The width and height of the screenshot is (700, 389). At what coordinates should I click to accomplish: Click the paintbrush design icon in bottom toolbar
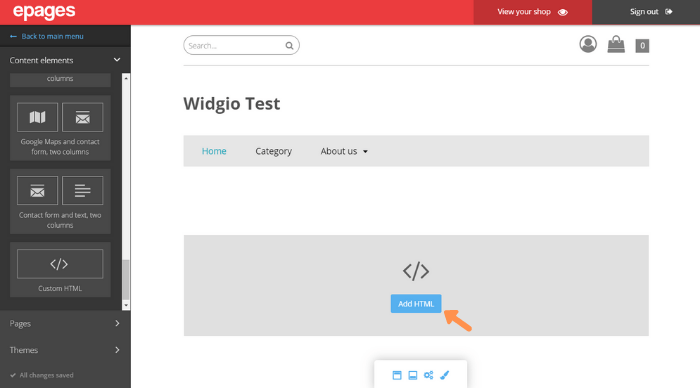pos(445,375)
